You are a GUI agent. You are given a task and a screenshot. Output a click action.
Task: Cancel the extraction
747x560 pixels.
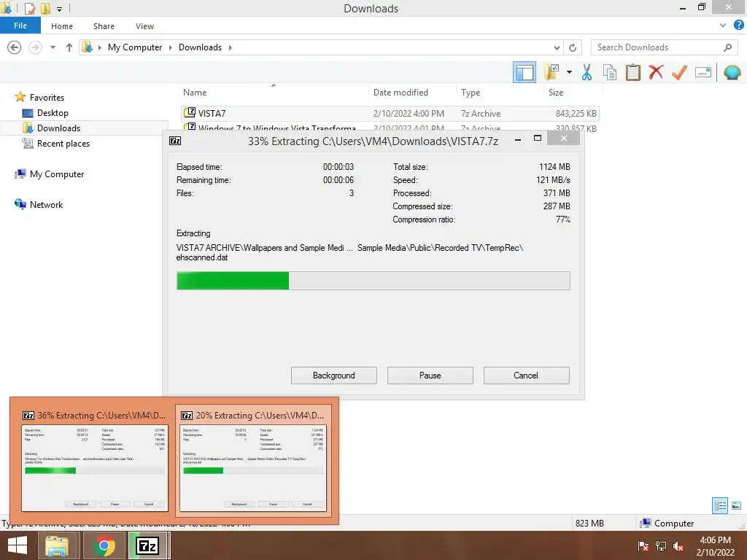526,376
